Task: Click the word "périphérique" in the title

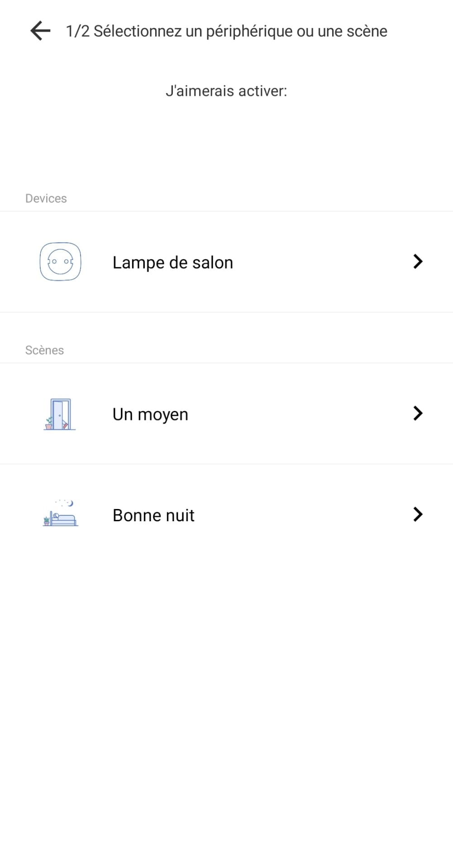Action: point(249,31)
